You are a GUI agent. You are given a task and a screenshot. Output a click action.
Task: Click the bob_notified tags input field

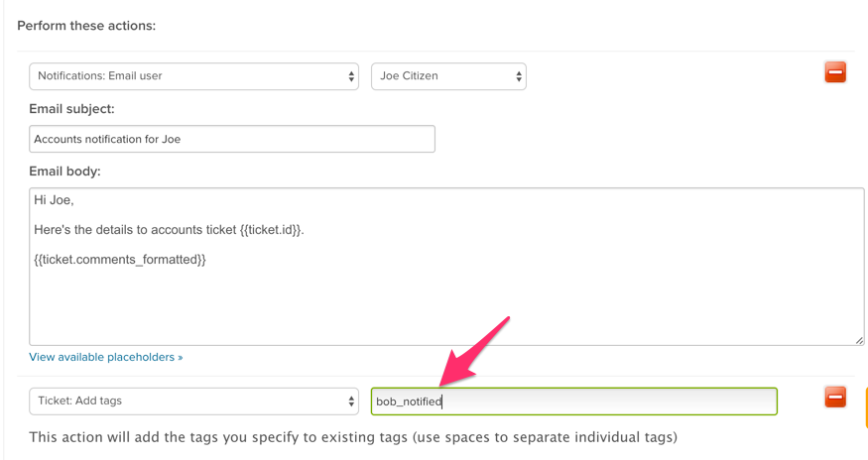[x=574, y=402]
